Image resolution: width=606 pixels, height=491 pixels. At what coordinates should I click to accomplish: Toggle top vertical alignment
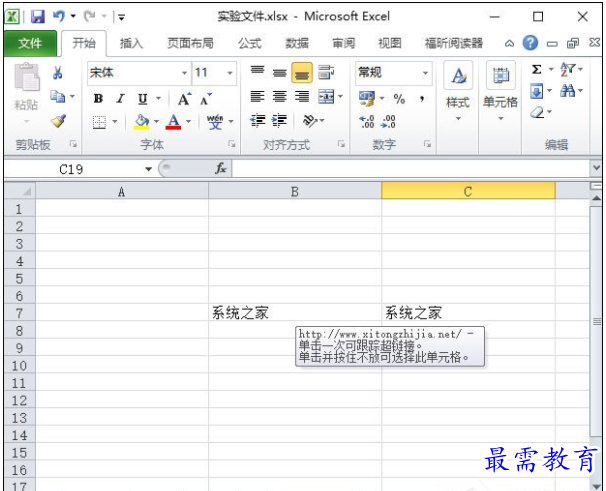click(x=257, y=72)
